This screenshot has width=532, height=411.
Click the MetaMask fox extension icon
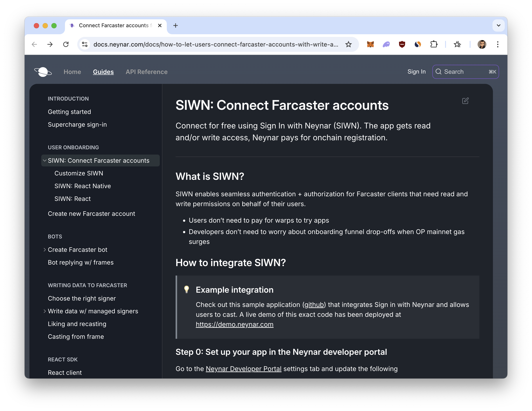[x=370, y=44]
